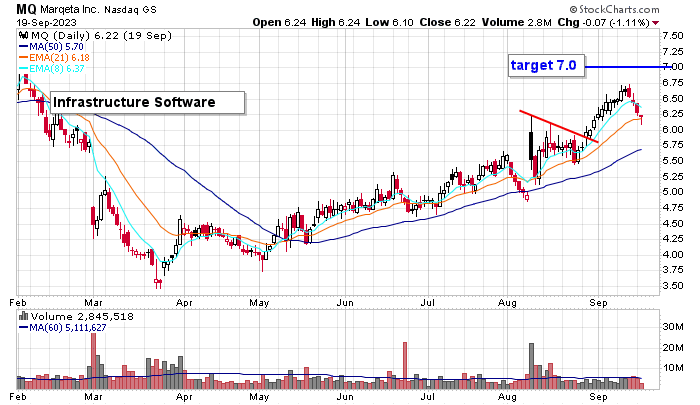Click the EMA(21) 6.18 legend entry
700x405 pixels.
(59, 58)
